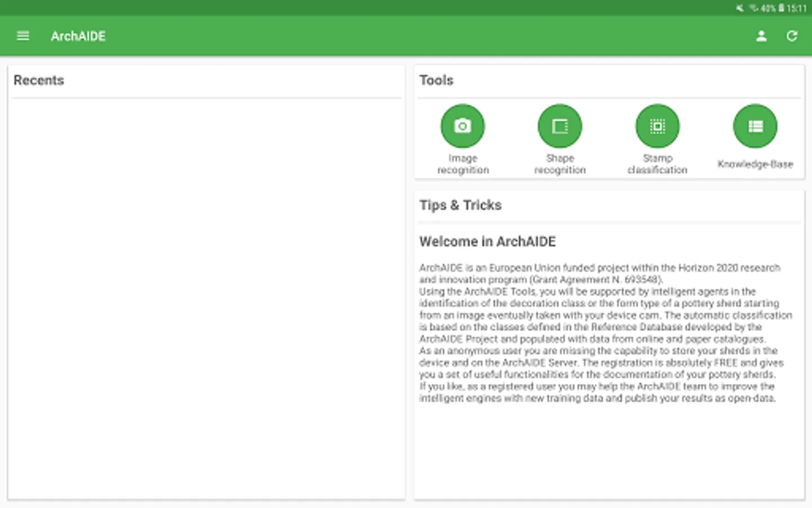
Task: Select the 'Shape recognition' label
Action: [560, 164]
